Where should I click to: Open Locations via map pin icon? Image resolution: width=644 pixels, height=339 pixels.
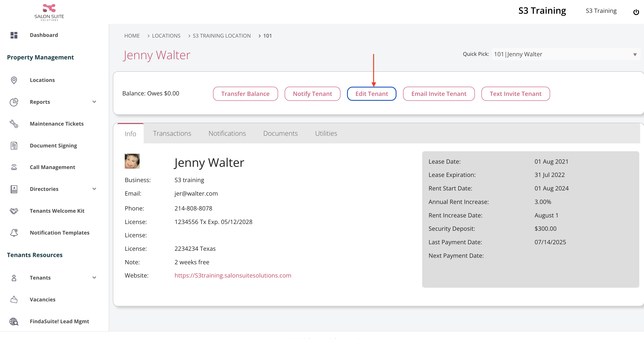coord(14,80)
